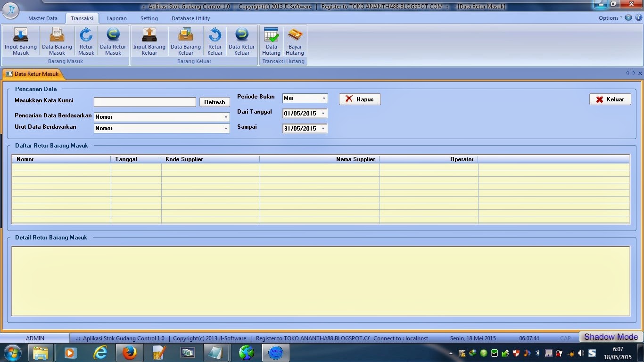Click the Retur Masuk ribbon icon

coord(86,41)
